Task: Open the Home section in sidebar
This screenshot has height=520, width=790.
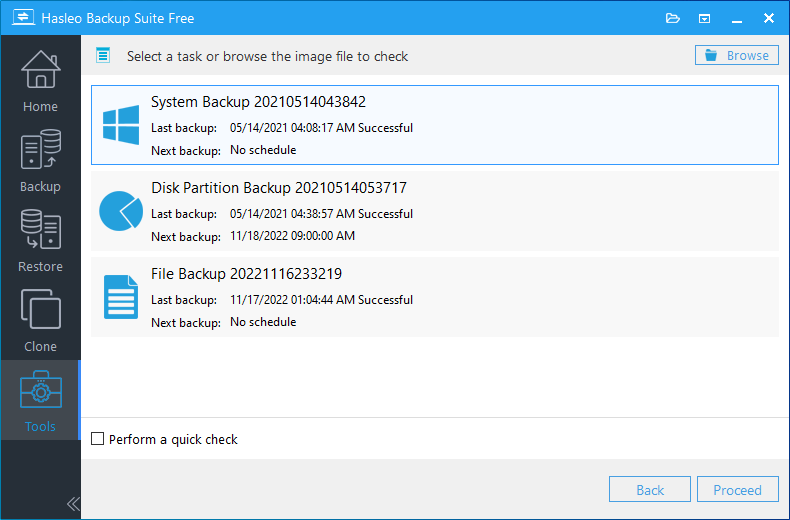Action: (40, 81)
